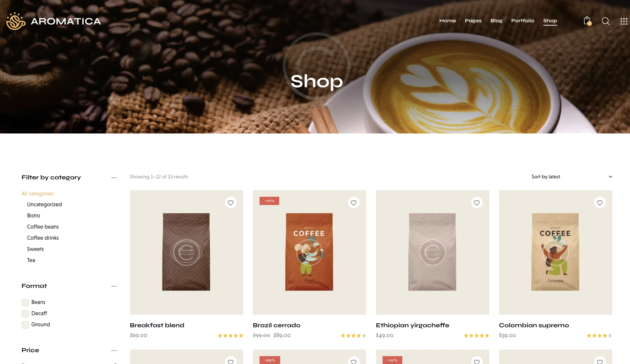Click the search magnifier icon

[x=606, y=21]
